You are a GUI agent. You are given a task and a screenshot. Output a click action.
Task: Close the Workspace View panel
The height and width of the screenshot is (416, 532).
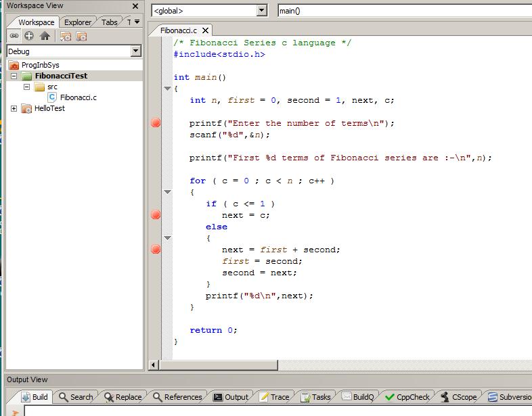click(135, 6)
